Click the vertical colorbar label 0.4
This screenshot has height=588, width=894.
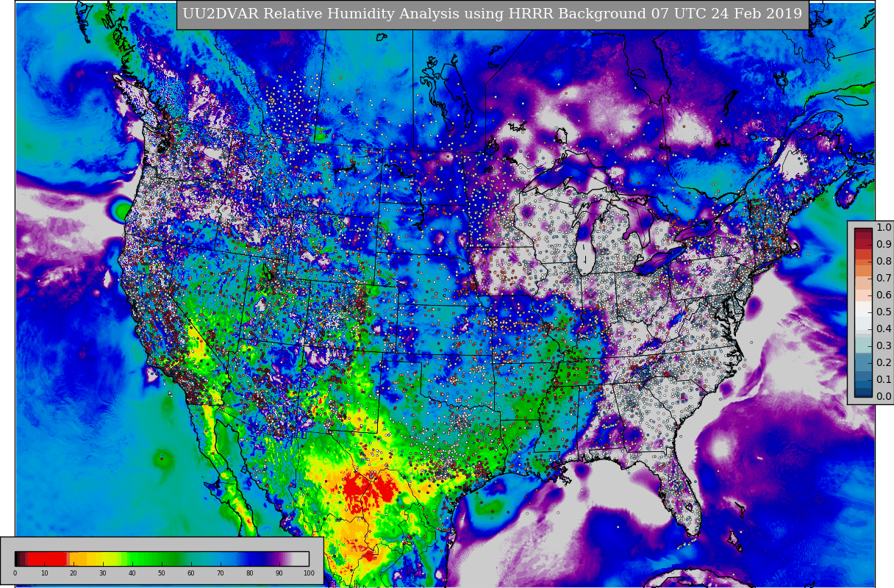pos(884,329)
